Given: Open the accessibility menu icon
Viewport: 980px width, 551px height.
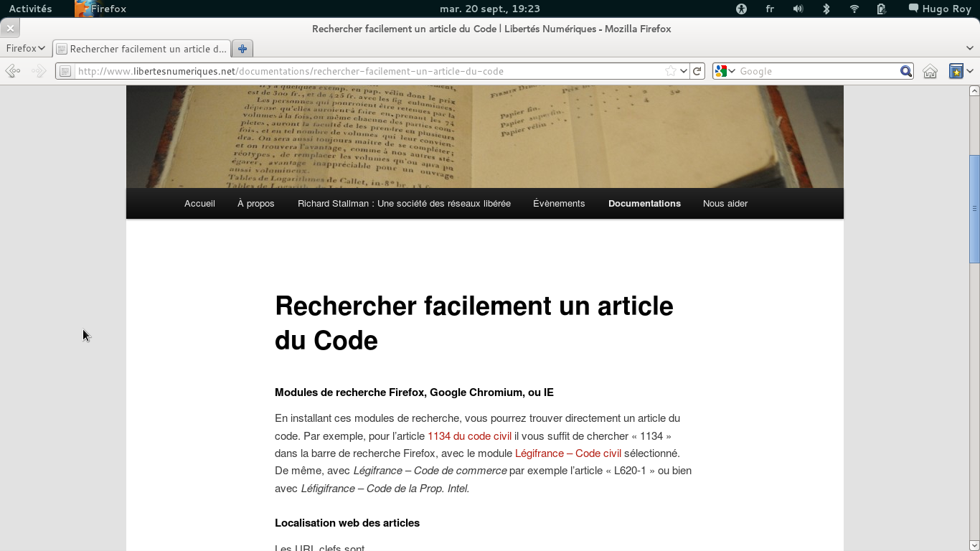Looking at the screenshot, I should tap(741, 9).
